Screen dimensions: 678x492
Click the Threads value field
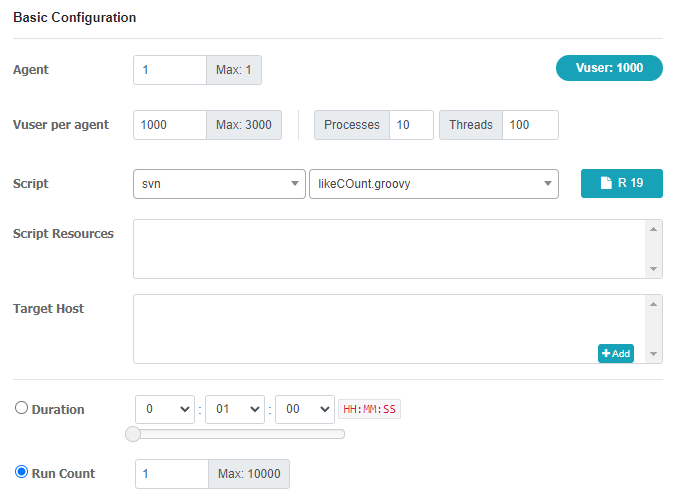530,125
